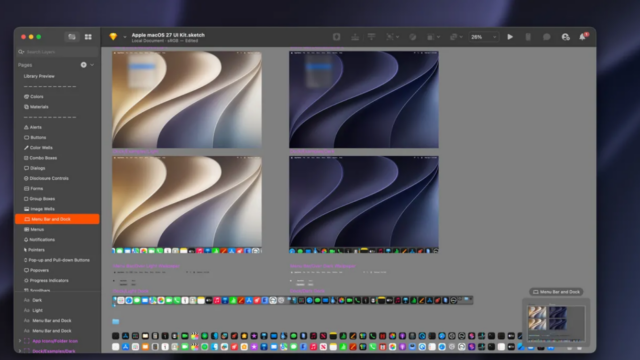The image size is (640, 360).
Task: Expand Dock/Examples/Dark layer group
Action: point(20,351)
